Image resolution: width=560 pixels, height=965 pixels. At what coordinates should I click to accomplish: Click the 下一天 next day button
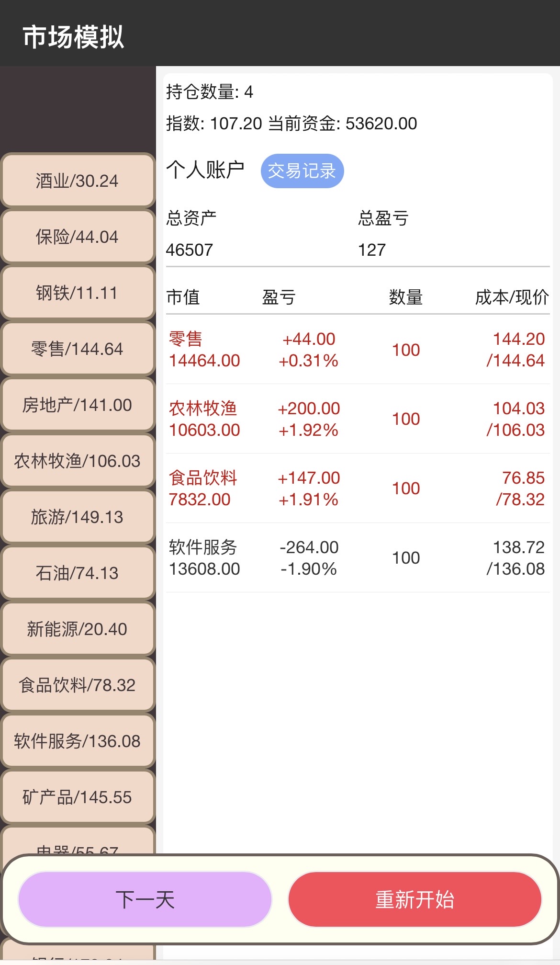145,899
